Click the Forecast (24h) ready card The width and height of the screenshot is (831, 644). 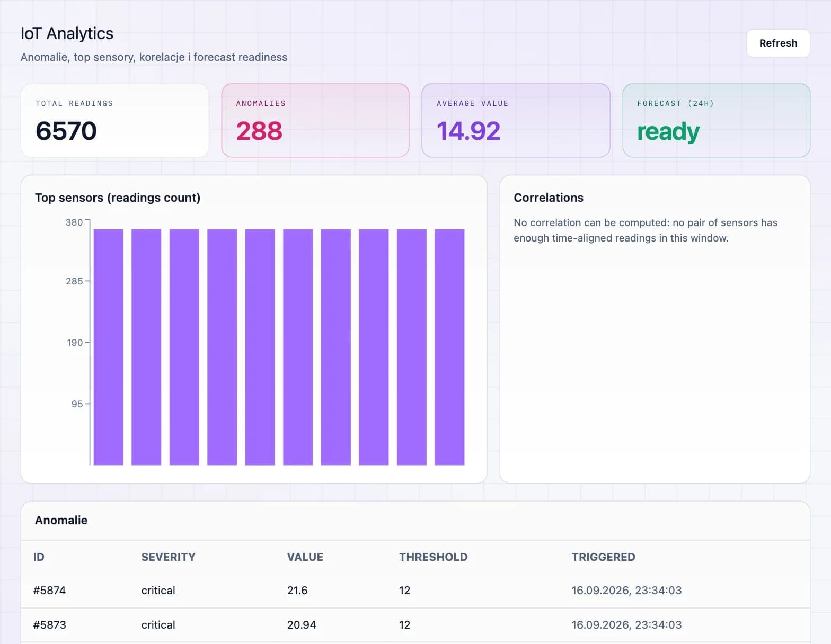click(x=717, y=120)
